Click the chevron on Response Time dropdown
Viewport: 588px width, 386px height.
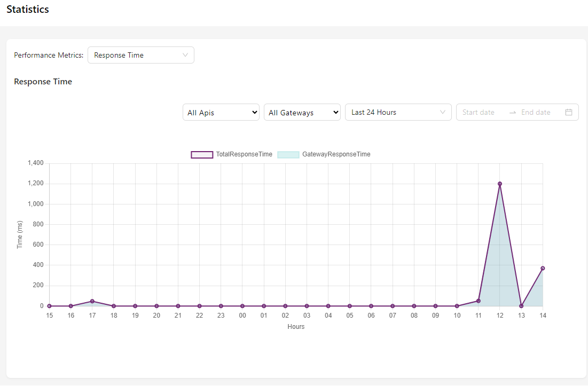(x=185, y=55)
